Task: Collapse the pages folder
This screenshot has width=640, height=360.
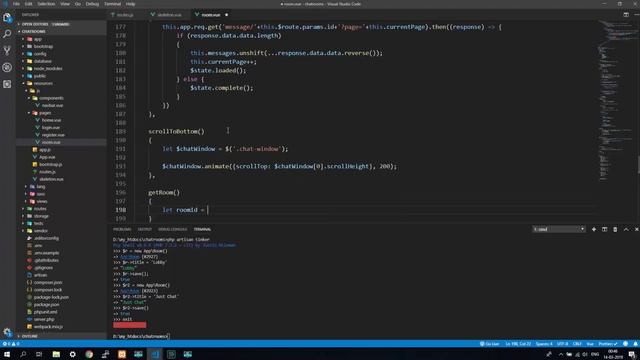Action: (61, 113)
